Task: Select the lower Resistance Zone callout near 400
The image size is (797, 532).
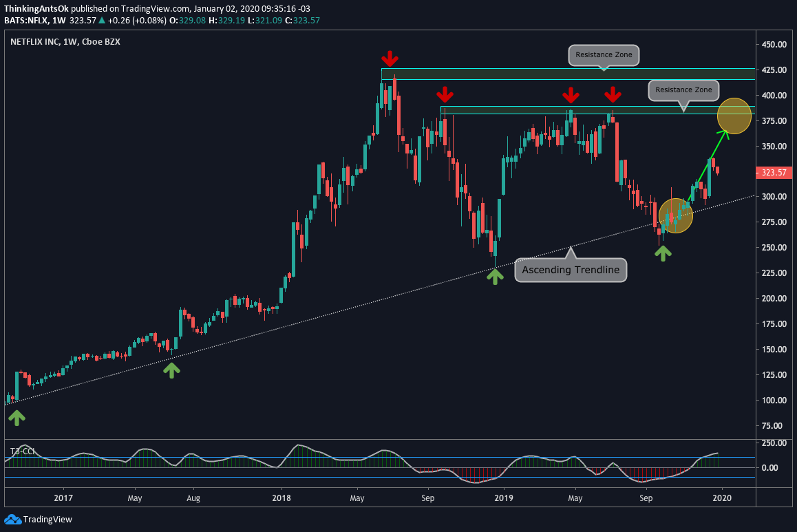Action: point(683,90)
